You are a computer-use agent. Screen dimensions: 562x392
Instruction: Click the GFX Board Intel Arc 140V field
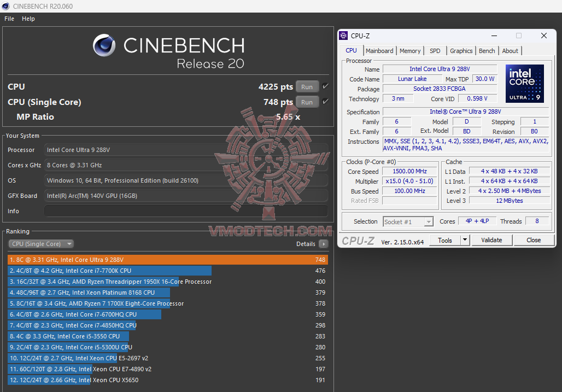186,196
